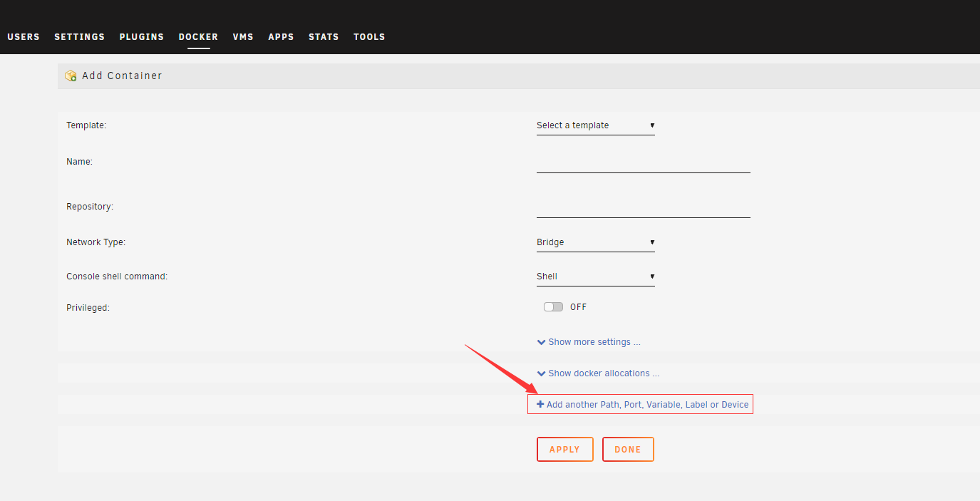Click the Name: label
Screen dimensions: 980x501
[x=80, y=162]
